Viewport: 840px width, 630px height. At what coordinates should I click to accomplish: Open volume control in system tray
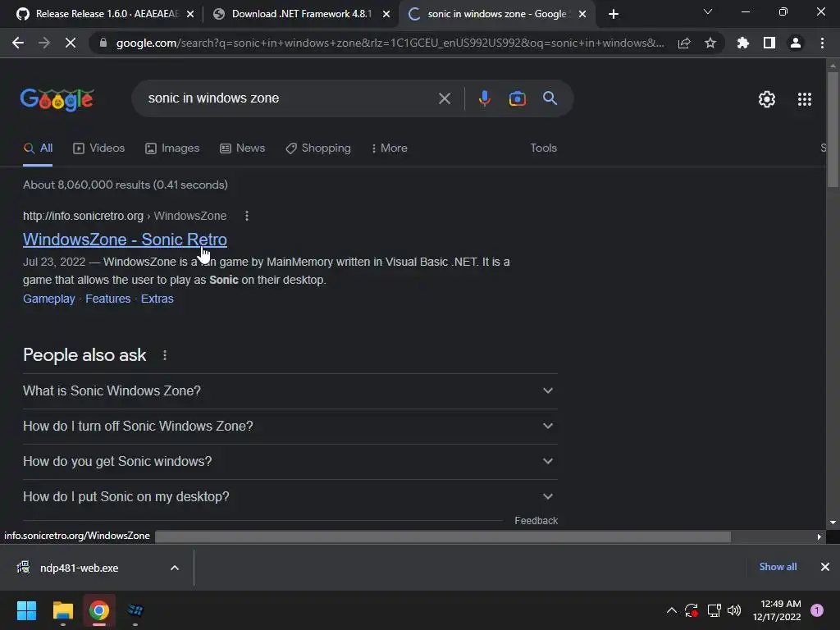[734, 610]
